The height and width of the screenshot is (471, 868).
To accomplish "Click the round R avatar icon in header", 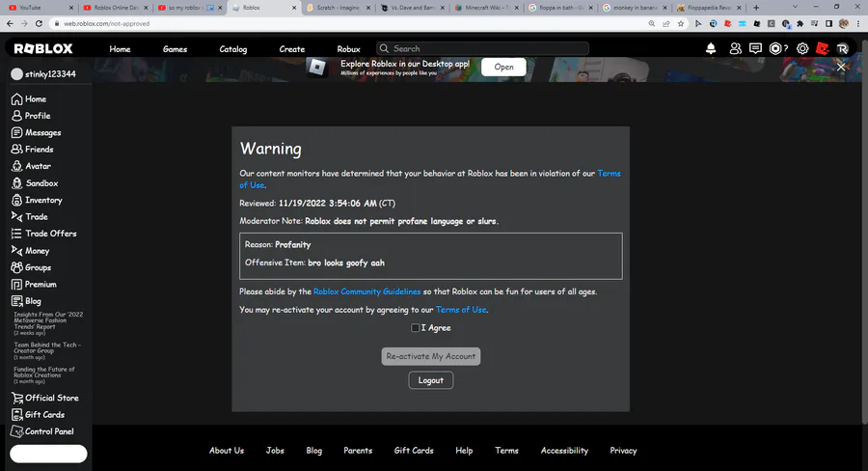I will coord(843,49).
